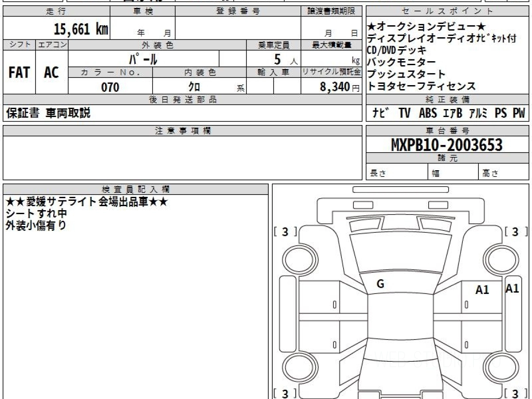Click the G mark on the windshield
The height and width of the screenshot is (399, 532).
tap(380, 284)
